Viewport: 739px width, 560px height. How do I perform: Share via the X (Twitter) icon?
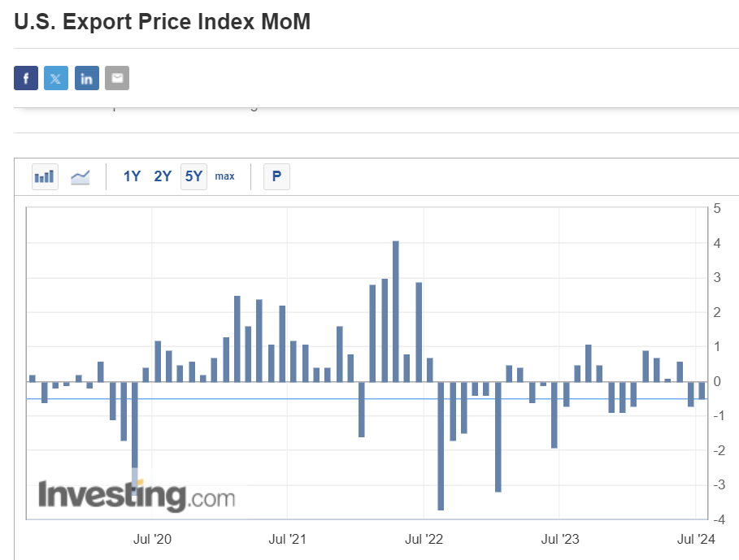click(56, 78)
